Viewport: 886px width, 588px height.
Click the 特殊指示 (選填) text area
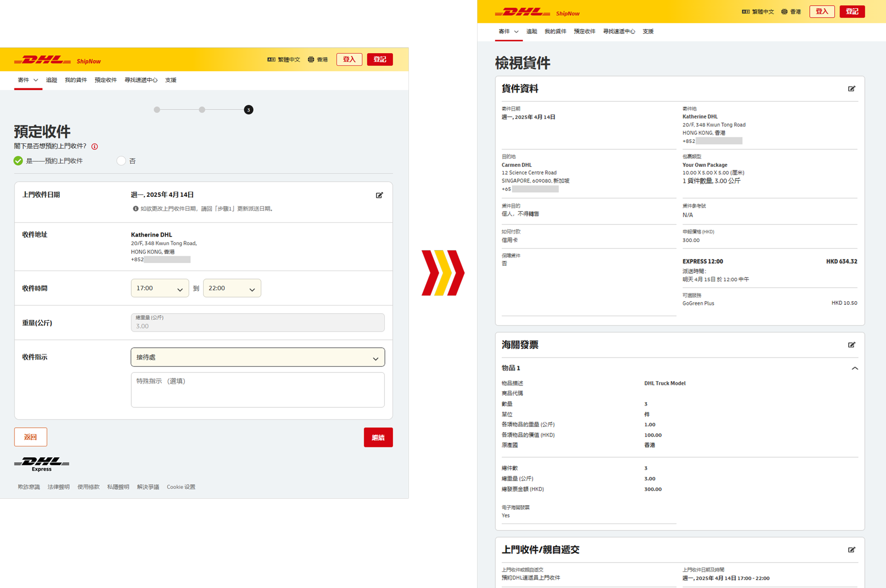click(258, 390)
